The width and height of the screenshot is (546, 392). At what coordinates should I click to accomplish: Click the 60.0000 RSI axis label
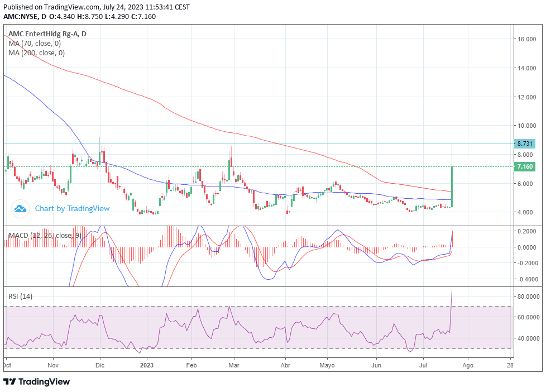point(528,317)
